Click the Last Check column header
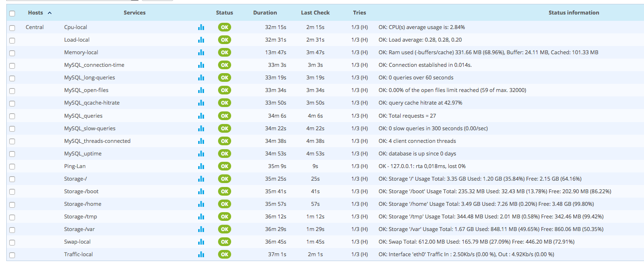 [315, 13]
